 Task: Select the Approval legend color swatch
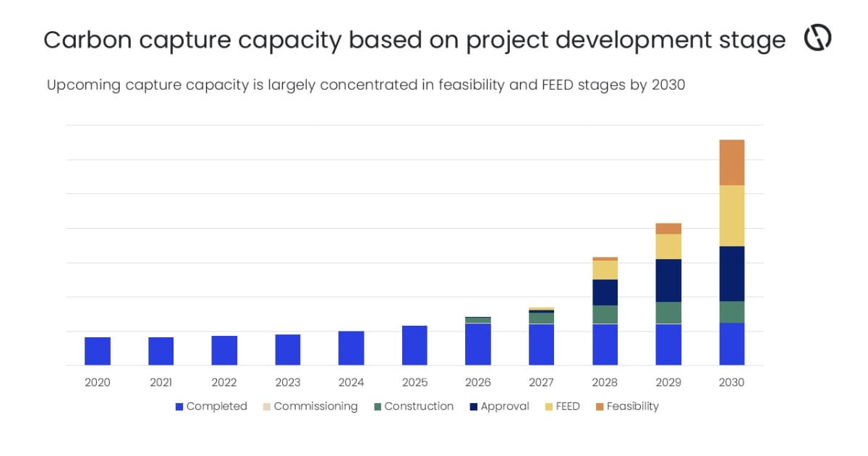(x=474, y=407)
